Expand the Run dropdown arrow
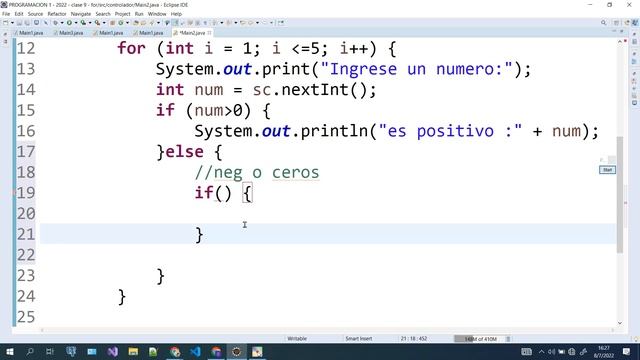640x360 pixels. coord(76,23)
